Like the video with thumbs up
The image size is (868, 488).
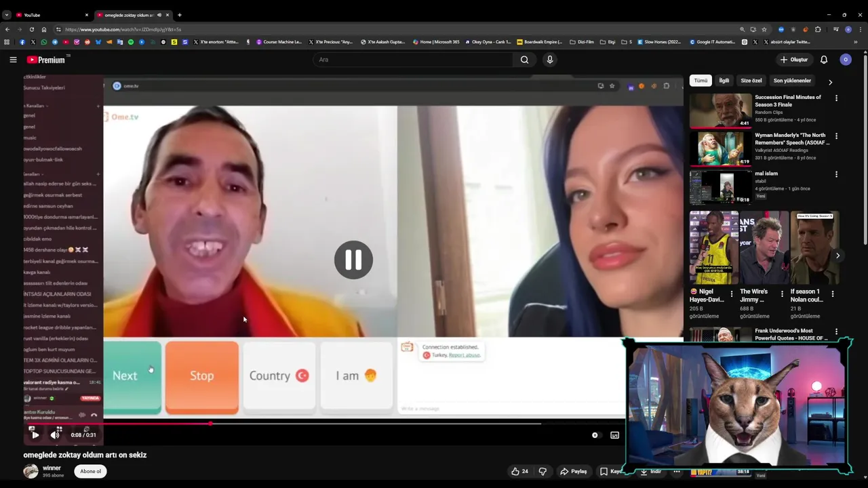point(520,471)
